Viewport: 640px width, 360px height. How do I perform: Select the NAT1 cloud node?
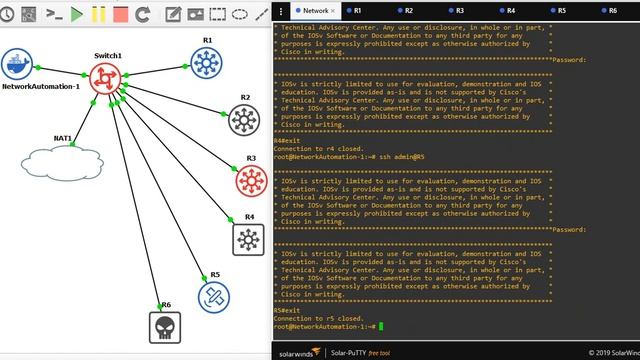[x=62, y=163]
